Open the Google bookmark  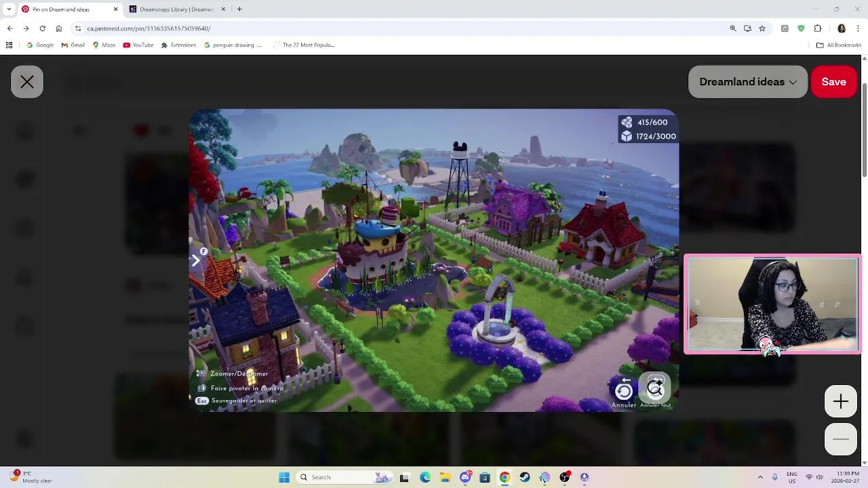tap(40, 45)
